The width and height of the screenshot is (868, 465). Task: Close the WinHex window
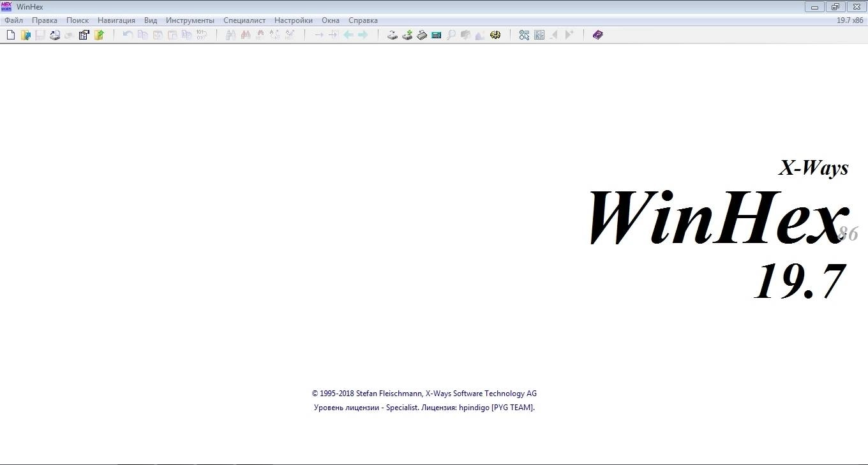856,7
